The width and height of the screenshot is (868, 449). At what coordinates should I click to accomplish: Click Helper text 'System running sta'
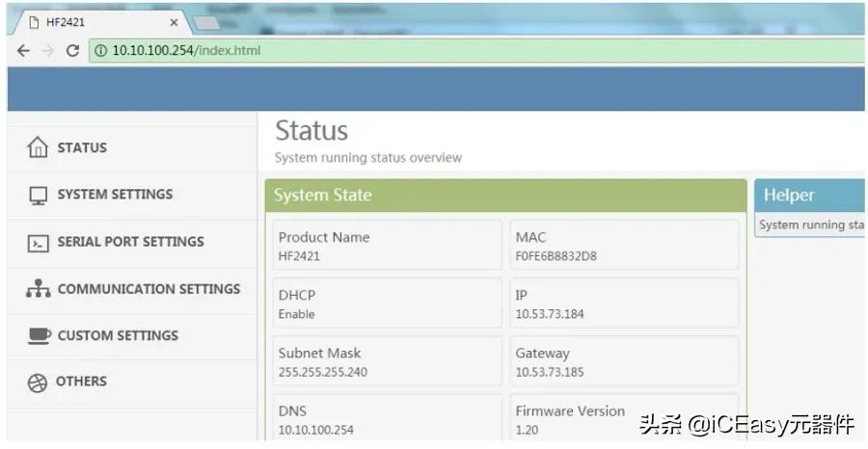(811, 225)
